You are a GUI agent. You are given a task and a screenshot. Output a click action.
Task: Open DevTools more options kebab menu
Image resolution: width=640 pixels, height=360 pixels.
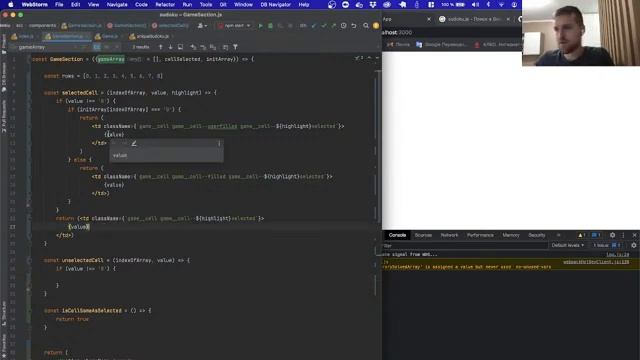[623, 235]
